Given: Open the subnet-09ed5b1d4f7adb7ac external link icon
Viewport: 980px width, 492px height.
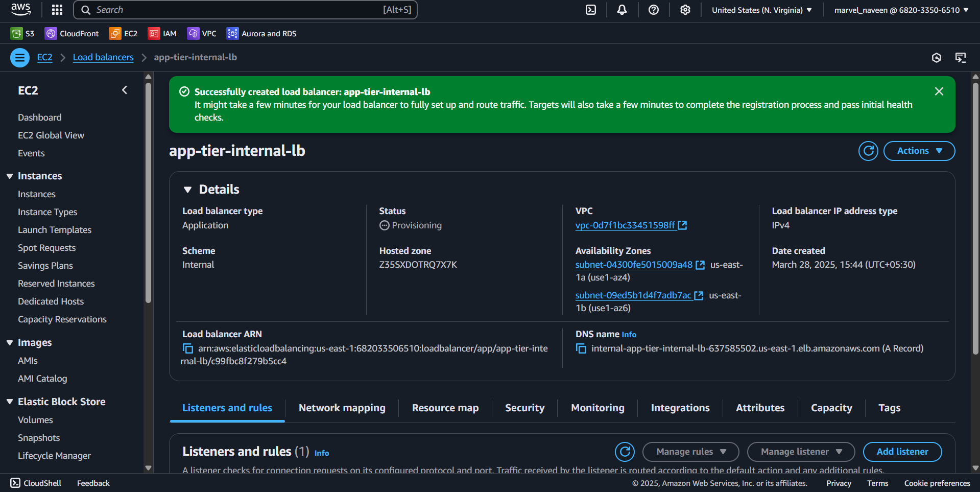Looking at the screenshot, I should coord(699,295).
